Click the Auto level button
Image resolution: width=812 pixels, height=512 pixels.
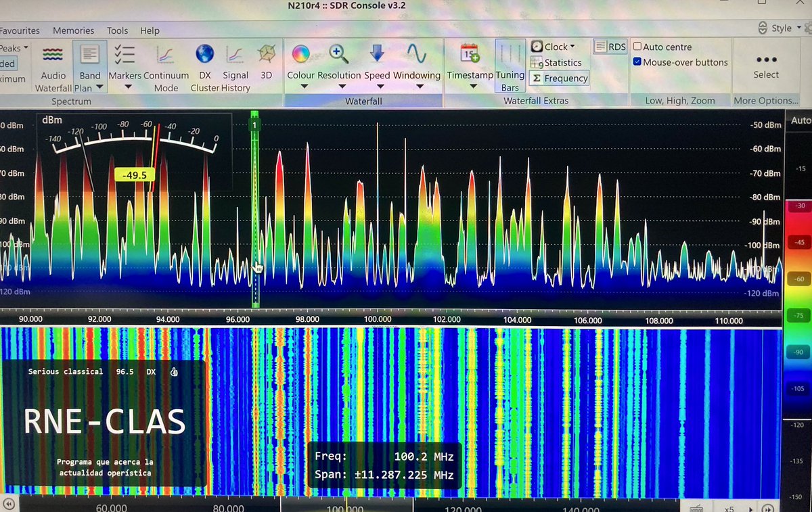pyautogui.click(x=800, y=120)
